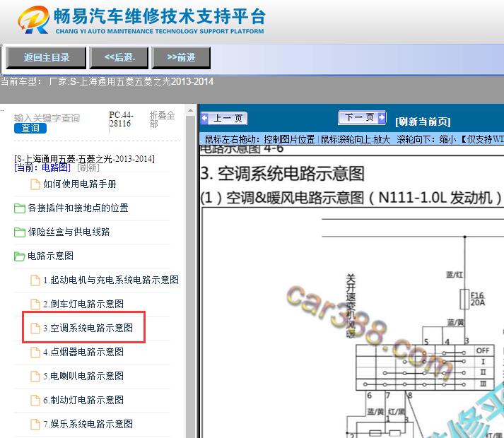Click page icon of 5.电喇叭电路示意图
Image resolution: width=504 pixels, height=438 pixels.
pyautogui.click(x=35, y=377)
